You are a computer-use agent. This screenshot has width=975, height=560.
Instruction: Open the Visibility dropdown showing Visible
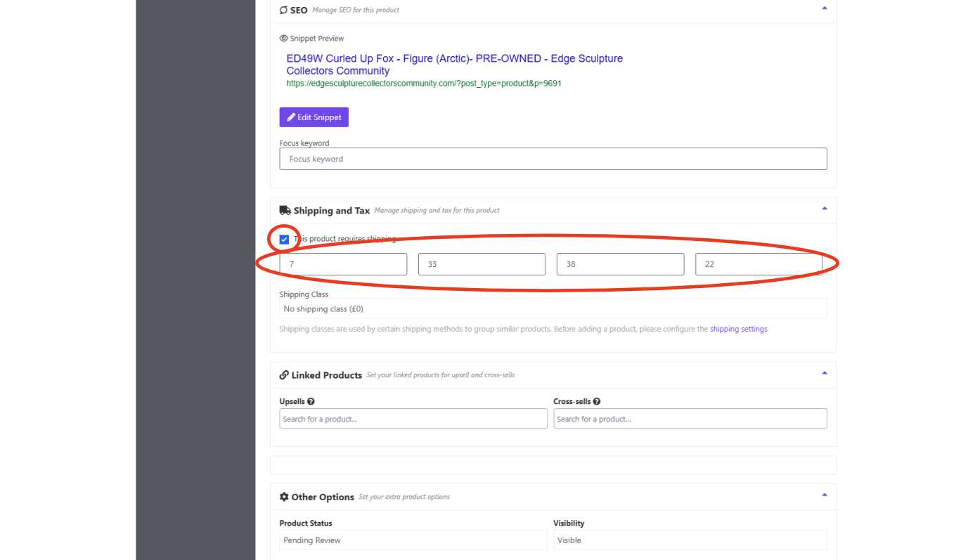[x=689, y=540]
